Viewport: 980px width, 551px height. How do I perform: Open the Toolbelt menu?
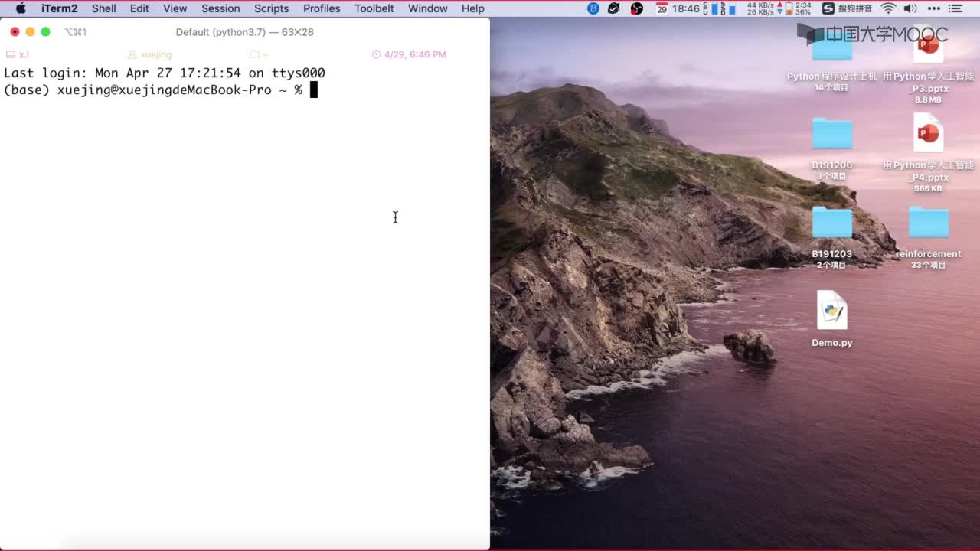click(x=374, y=8)
